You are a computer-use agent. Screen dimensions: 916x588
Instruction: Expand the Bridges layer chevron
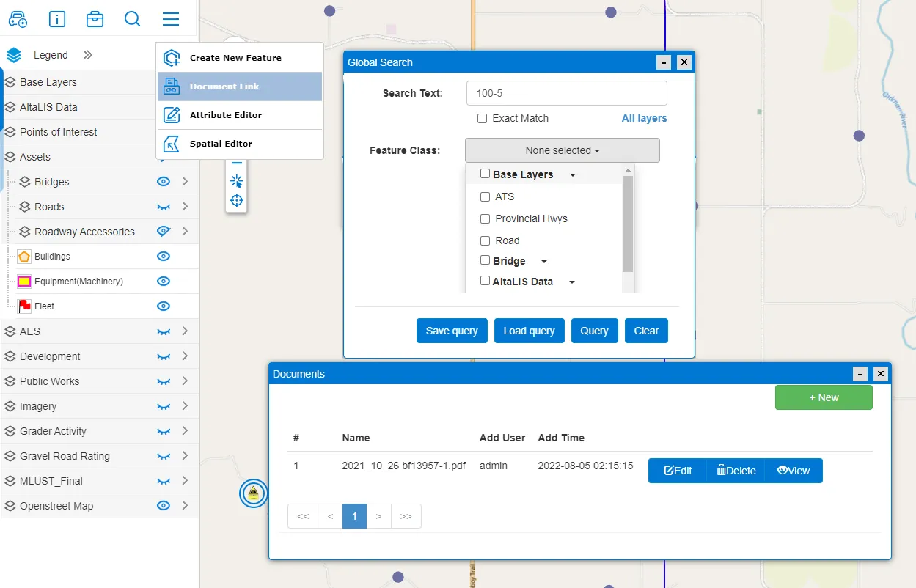point(185,182)
